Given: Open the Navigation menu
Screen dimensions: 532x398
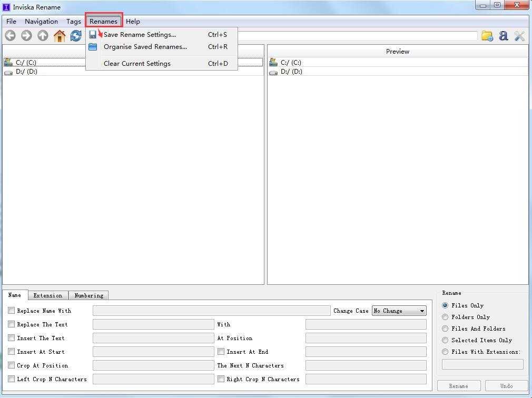Looking at the screenshot, I should pos(41,22).
